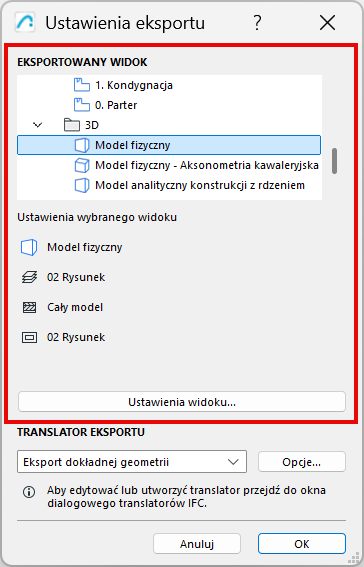Click the 3D view icon in the highlighted Model fizyczny tree row
Viewport: 364px width, 567px height.
pos(82,145)
